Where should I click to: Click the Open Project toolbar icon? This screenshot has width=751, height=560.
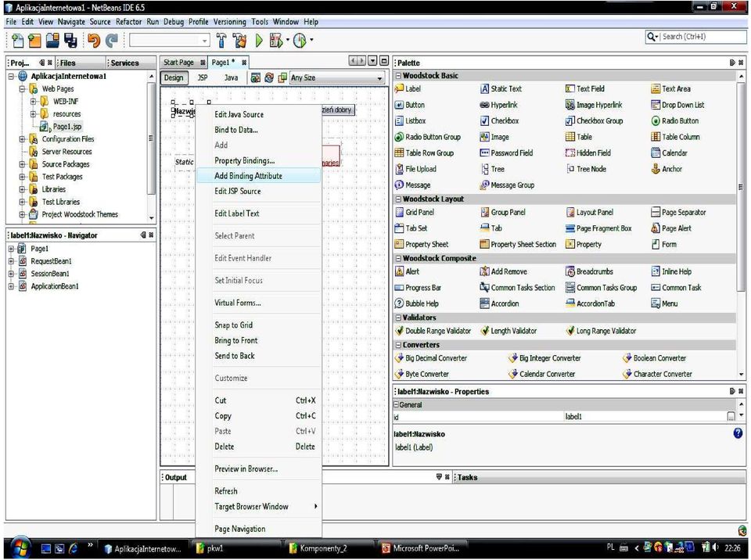tap(52, 41)
